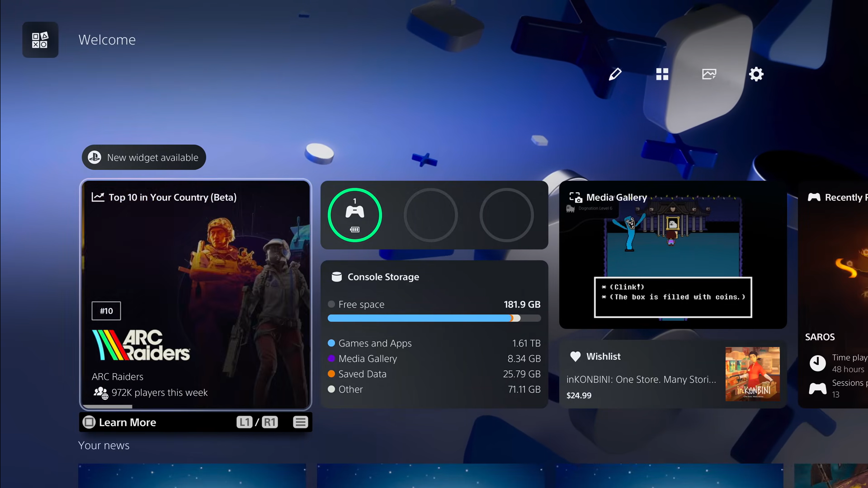Click the storage usage progress bar

pyautogui.click(x=434, y=318)
